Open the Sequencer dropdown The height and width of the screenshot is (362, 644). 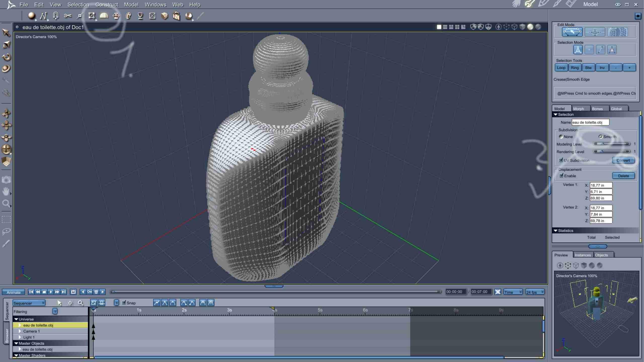(x=29, y=303)
